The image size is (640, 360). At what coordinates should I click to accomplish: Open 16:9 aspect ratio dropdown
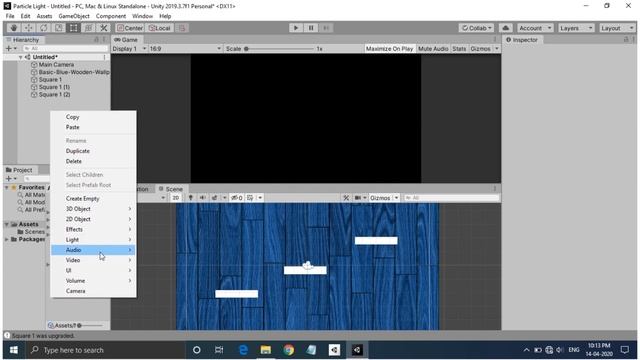coord(185,49)
